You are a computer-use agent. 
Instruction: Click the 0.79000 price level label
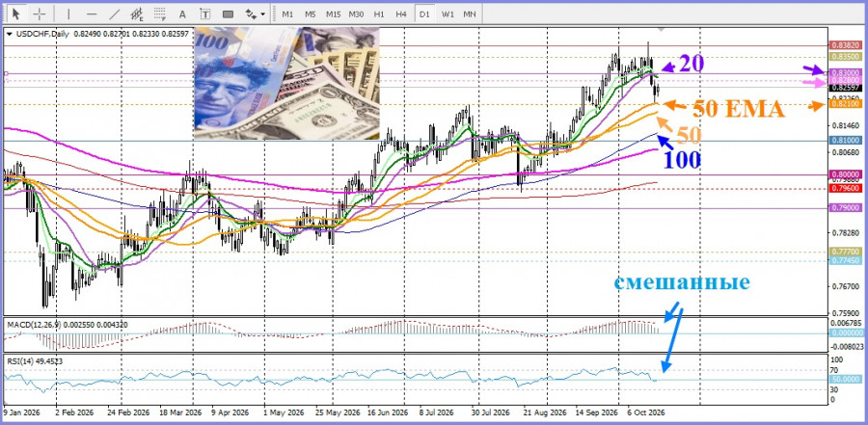(x=844, y=207)
